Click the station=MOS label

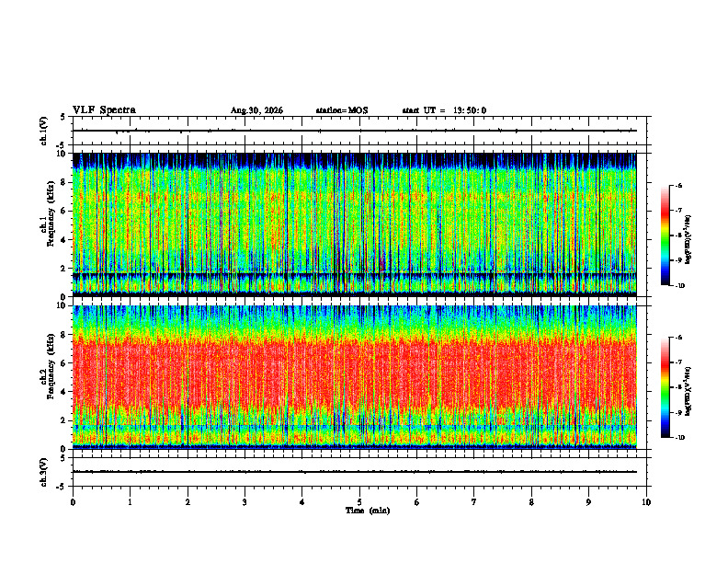pyautogui.click(x=342, y=110)
